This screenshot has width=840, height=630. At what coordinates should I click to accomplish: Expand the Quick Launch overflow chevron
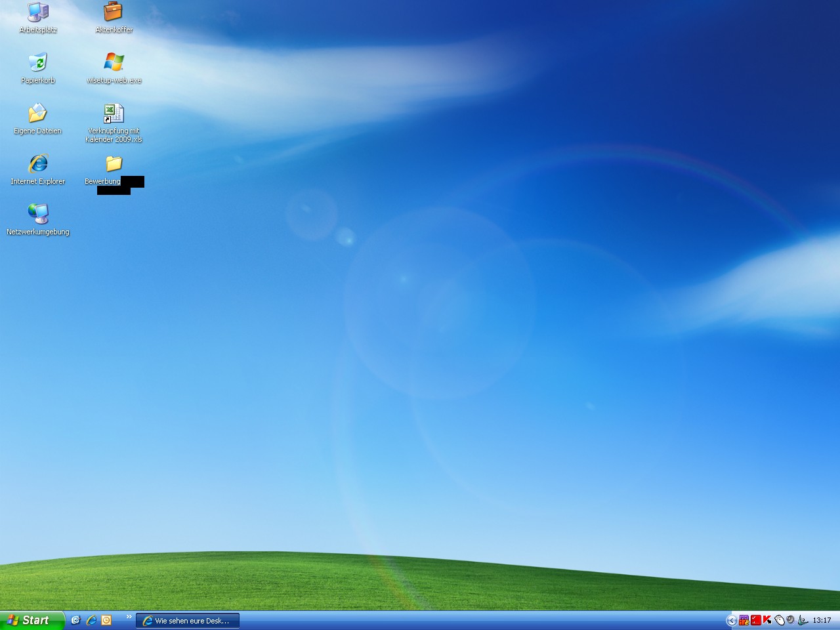click(x=129, y=617)
